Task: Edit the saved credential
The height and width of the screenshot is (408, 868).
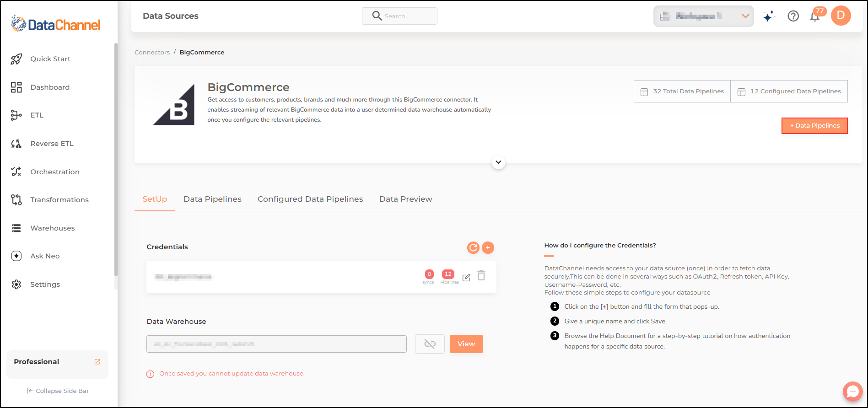Action: click(466, 278)
